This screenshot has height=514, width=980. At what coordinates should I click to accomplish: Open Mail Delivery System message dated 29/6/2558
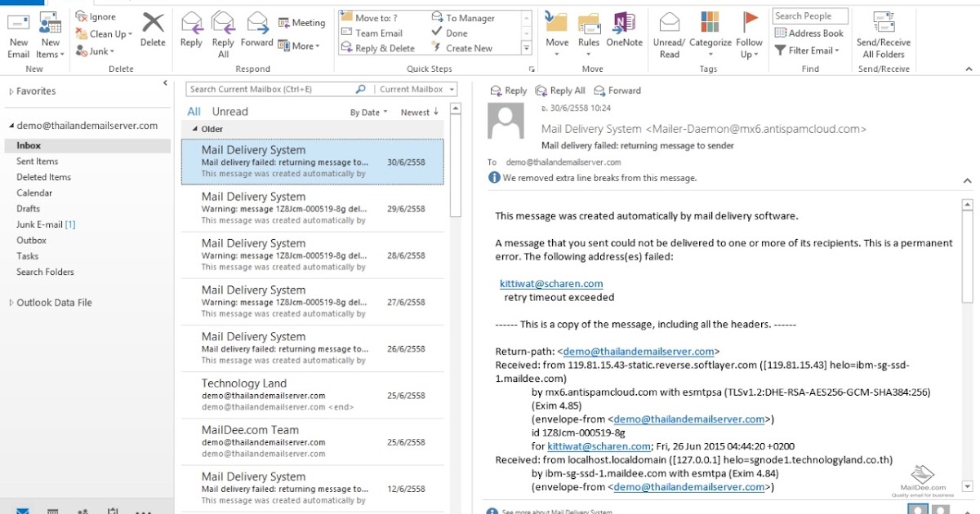[x=313, y=208]
